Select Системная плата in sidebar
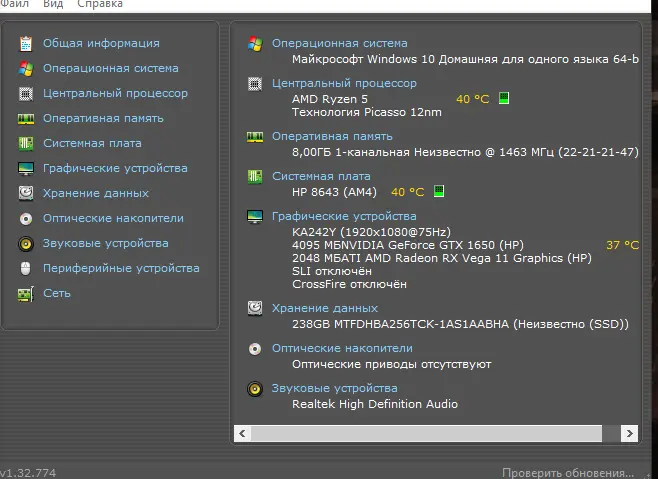Image resolution: width=658 pixels, height=479 pixels. (x=92, y=143)
